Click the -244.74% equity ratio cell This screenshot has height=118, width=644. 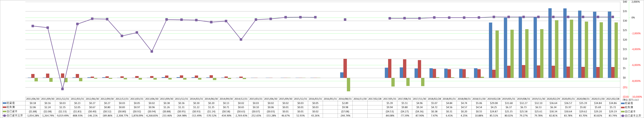[345, 116]
